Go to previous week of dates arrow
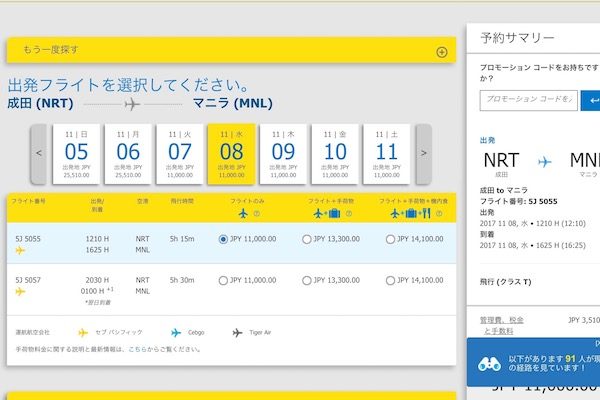Viewport: 600px width, 400px height. click(x=38, y=154)
